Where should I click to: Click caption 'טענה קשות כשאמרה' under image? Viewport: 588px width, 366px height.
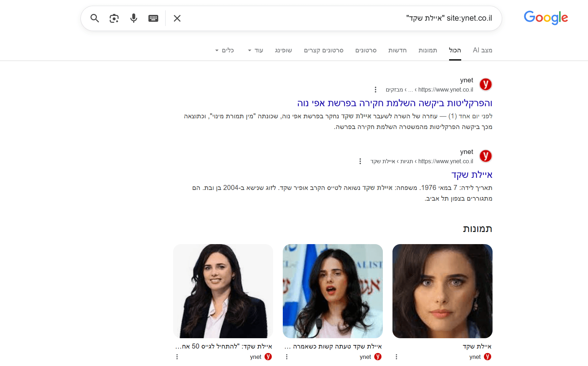(x=333, y=346)
